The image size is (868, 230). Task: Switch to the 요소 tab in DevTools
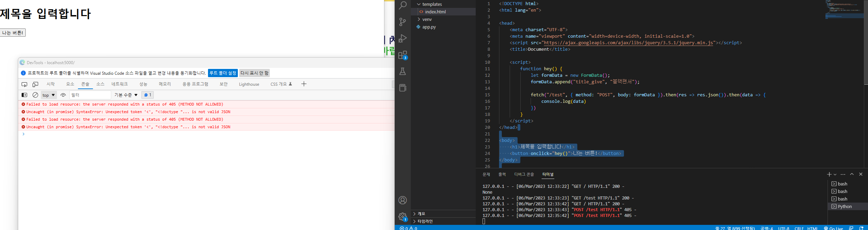coord(70,84)
